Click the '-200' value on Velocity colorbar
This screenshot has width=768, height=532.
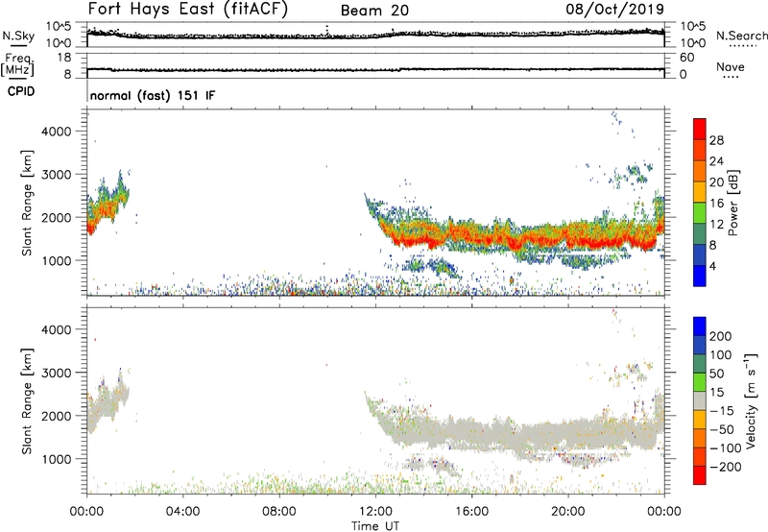coord(724,467)
